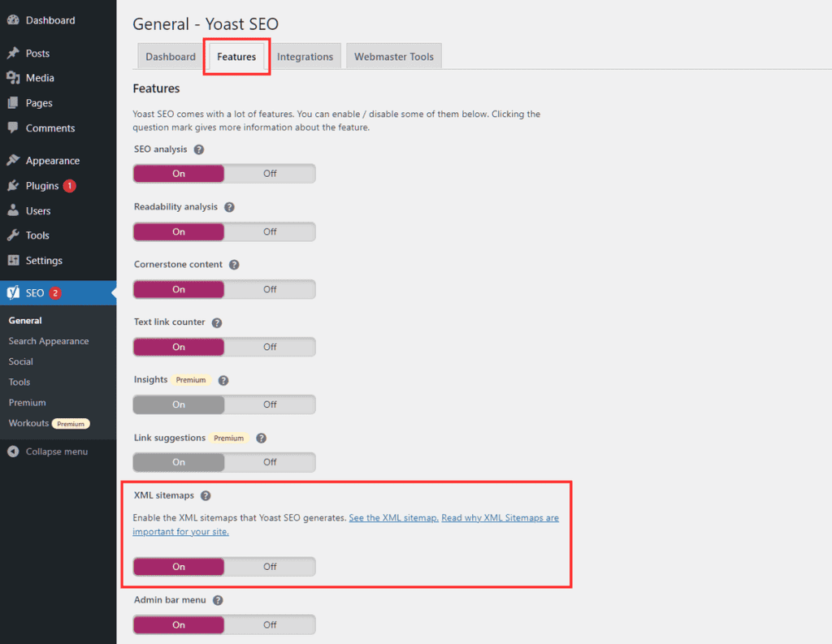This screenshot has height=644, width=832.
Task: Click the Yoast SEO logo icon
Action: (13, 293)
